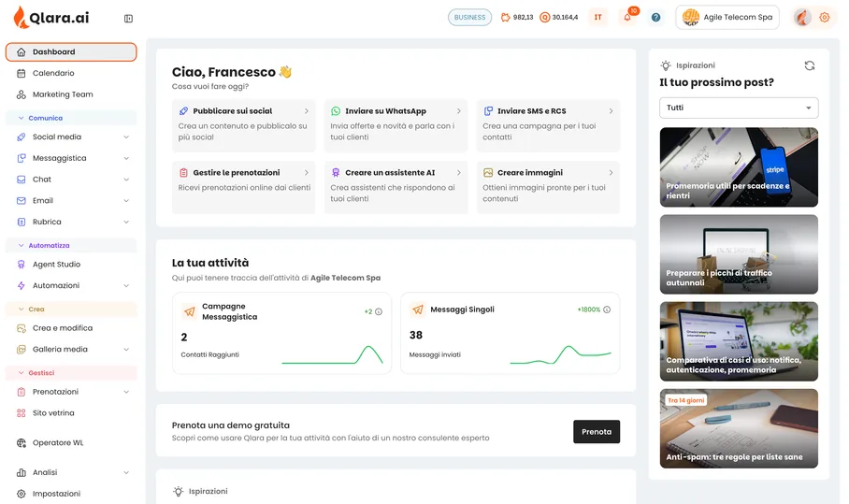Expand Rubrica submenu chevron
The height and width of the screenshot is (504, 849).
[126, 222]
